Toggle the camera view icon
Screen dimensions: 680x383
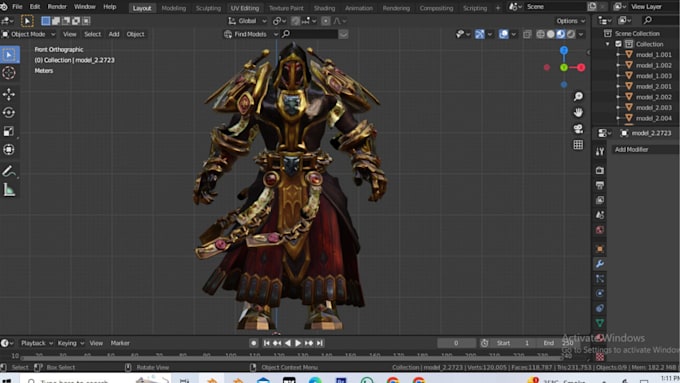tap(578, 128)
